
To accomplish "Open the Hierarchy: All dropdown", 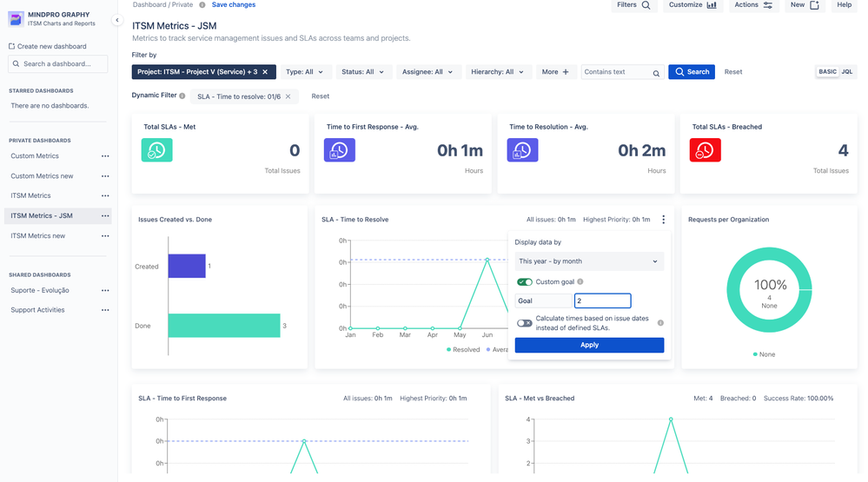I will [498, 72].
